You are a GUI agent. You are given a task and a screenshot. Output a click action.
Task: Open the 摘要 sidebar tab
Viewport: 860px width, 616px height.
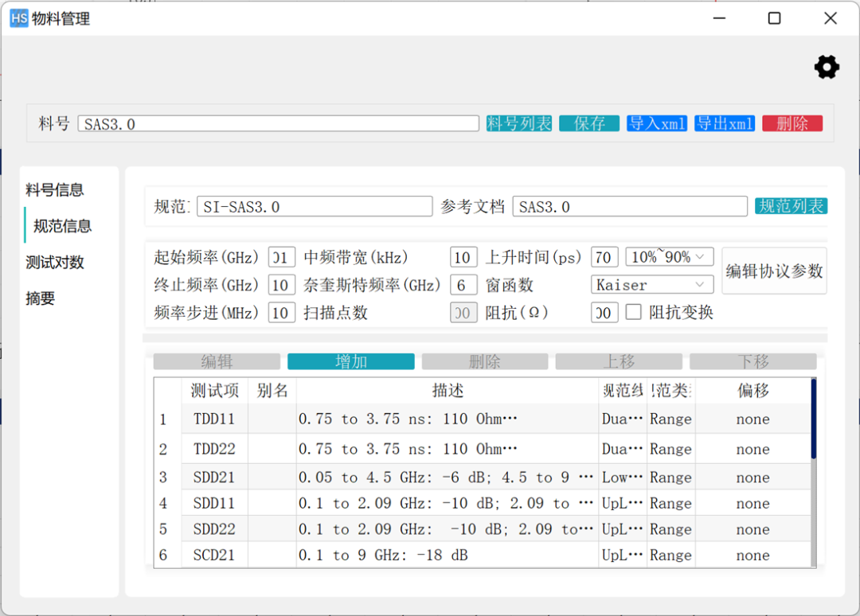pos(40,299)
